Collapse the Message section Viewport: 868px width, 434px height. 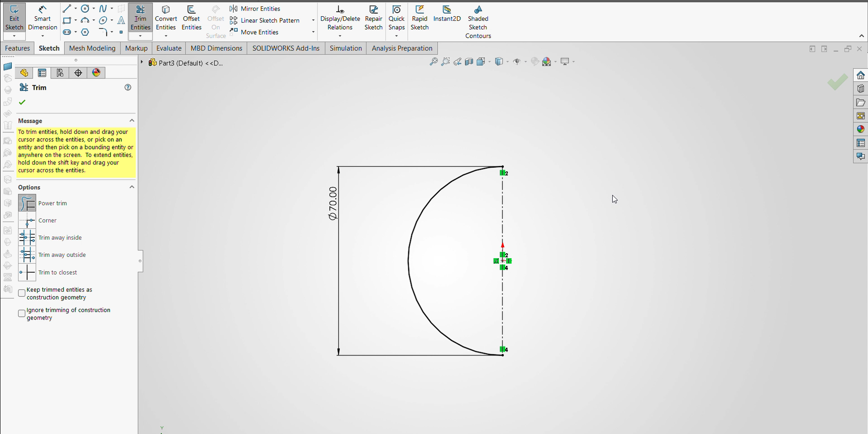click(132, 121)
